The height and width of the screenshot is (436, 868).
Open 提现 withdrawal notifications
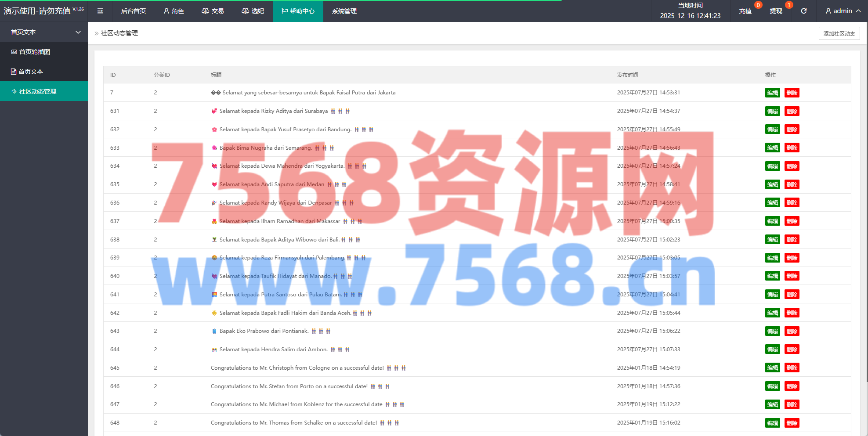tap(776, 11)
